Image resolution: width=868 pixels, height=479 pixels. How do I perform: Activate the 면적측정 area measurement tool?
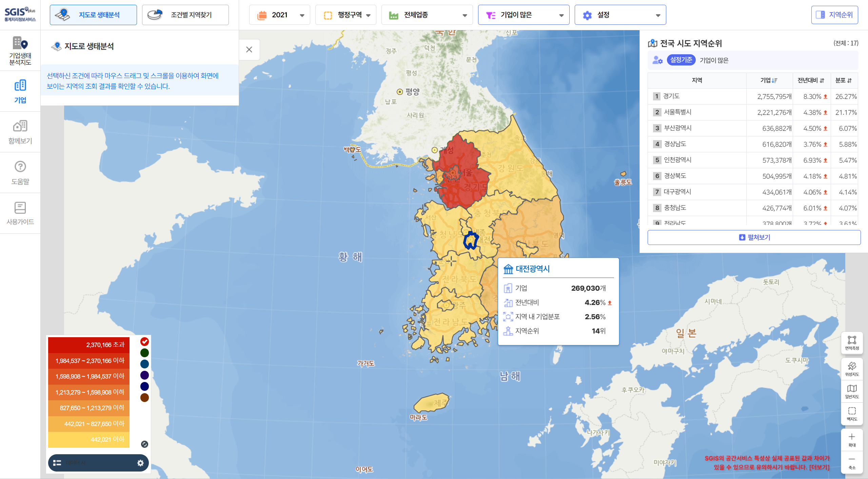tap(852, 343)
